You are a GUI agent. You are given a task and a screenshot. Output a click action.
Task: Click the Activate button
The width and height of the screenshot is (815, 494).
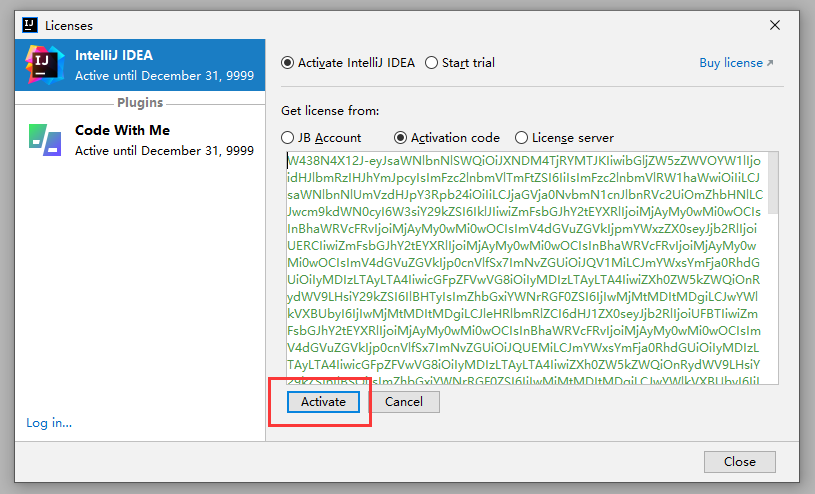click(323, 402)
